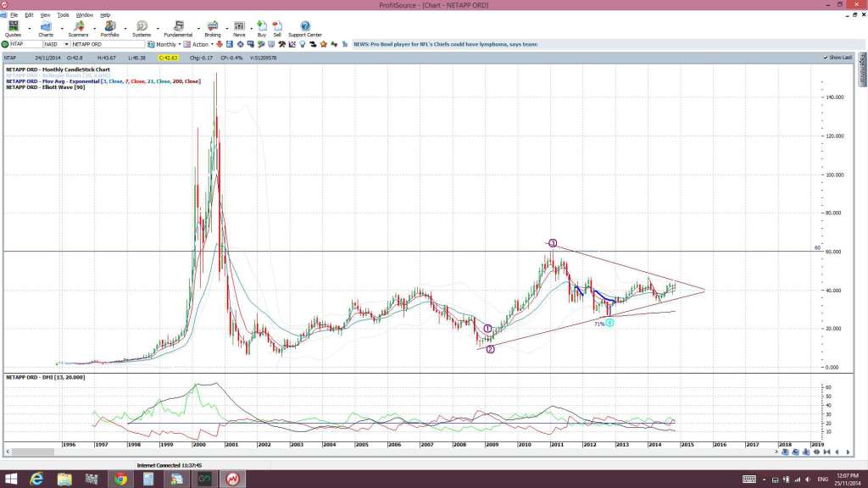Click first blue chart view icon at bottom right
Screen dimensions: 868x488
pos(785,452)
